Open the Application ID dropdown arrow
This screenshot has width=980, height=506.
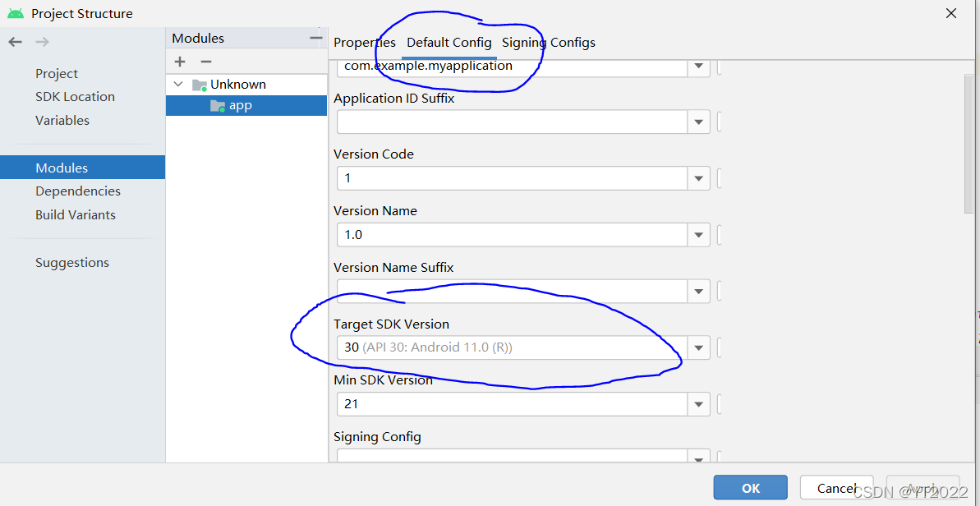699,66
